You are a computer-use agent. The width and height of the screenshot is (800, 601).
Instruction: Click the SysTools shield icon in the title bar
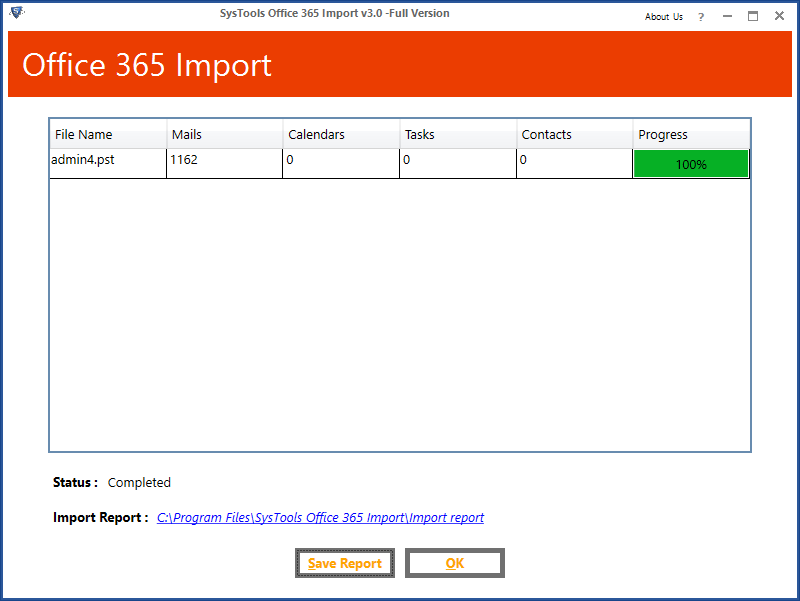16,11
